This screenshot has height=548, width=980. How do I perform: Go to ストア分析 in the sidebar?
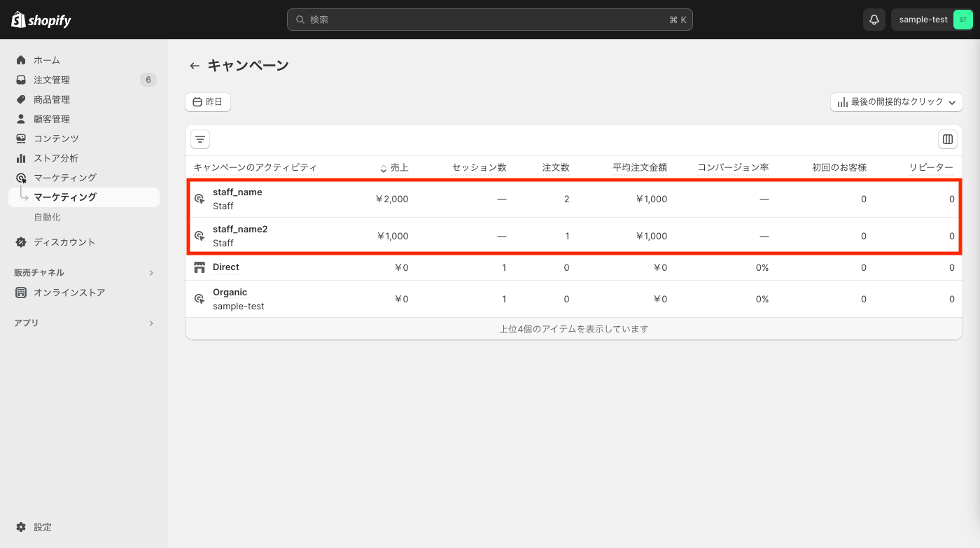click(56, 158)
